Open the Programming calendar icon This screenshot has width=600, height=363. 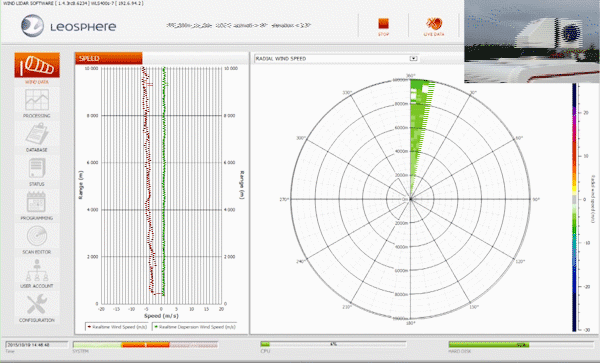point(37,202)
